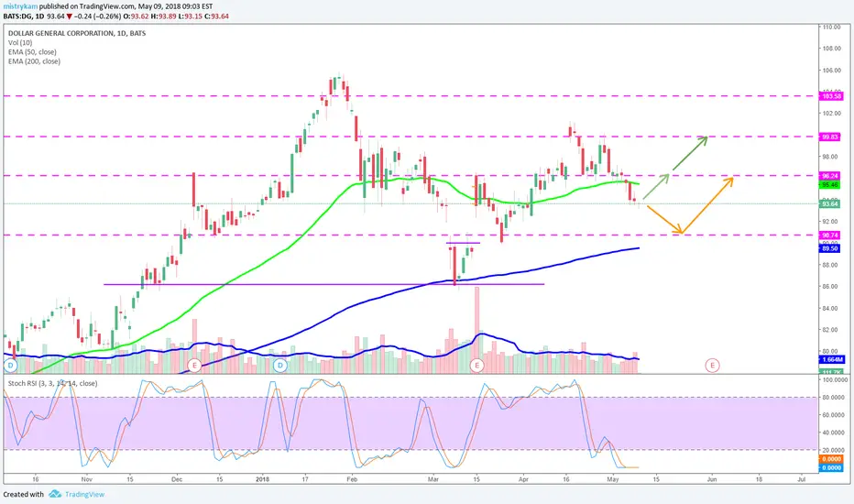Viewport: 854px width, 504px height.
Task: Click the 93.64 current price label
Action: coord(830,203)
